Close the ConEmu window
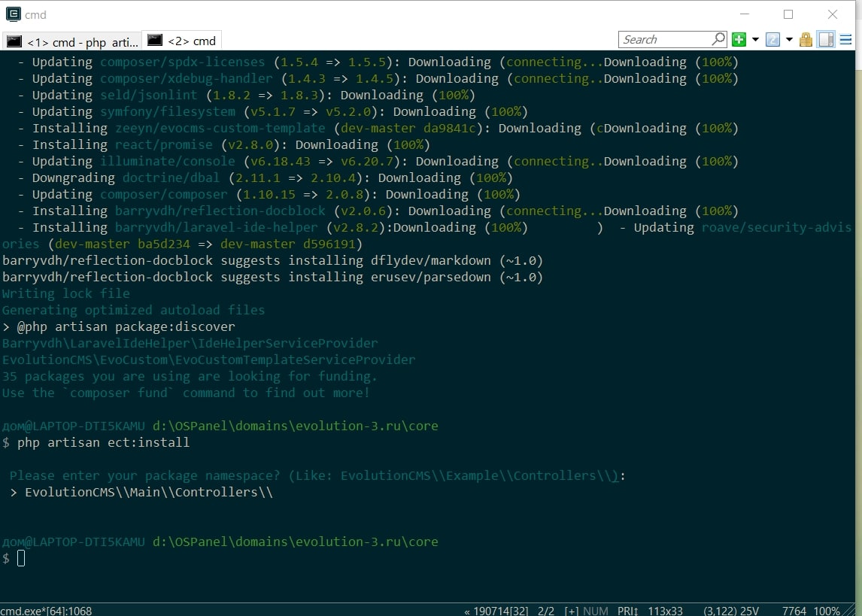862x616 pixels. point(833,14)
